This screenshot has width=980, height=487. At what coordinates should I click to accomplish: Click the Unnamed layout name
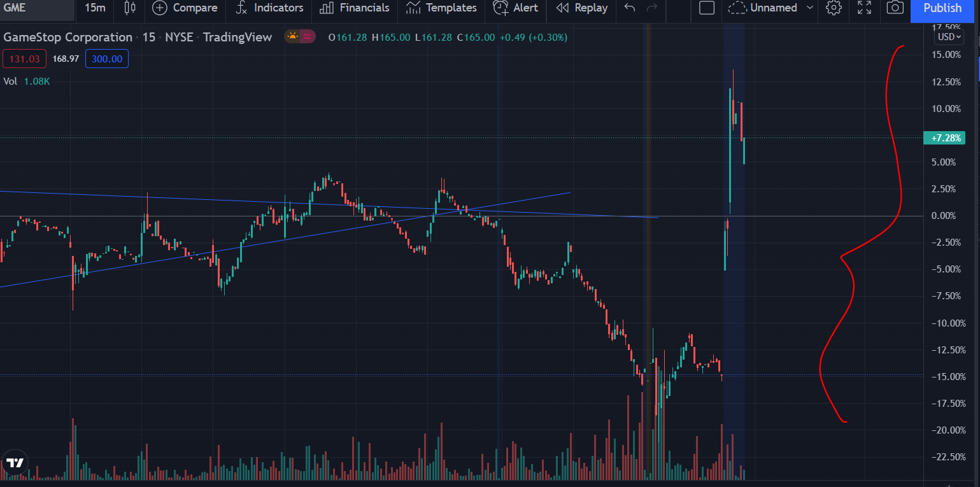[x=774, y=8]
